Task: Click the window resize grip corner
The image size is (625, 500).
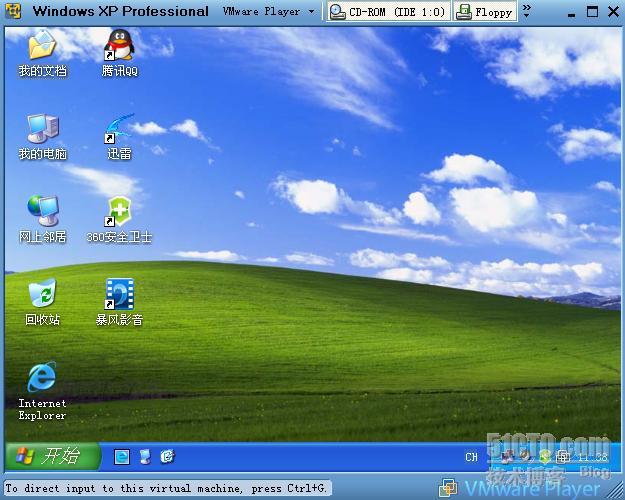Action: click(x=616, y=491)
